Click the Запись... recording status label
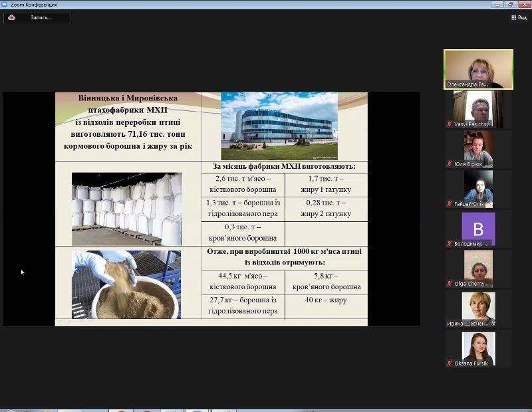The height and width of the screenshot is (412, 532). click(x=41, y=18)
